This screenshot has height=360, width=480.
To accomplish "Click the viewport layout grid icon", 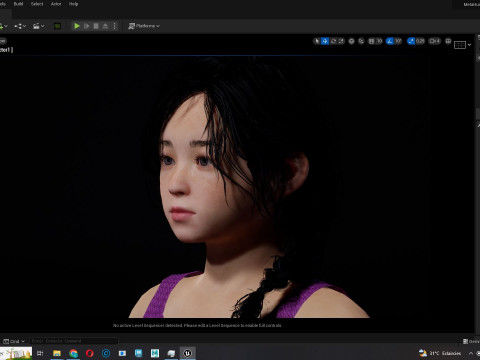I will (x=460, y=45).
